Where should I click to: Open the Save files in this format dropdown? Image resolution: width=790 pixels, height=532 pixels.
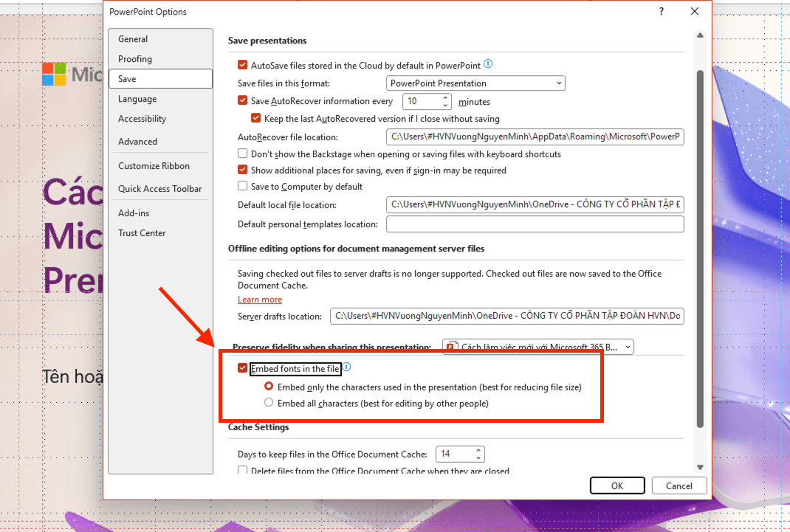pos(475,83)
